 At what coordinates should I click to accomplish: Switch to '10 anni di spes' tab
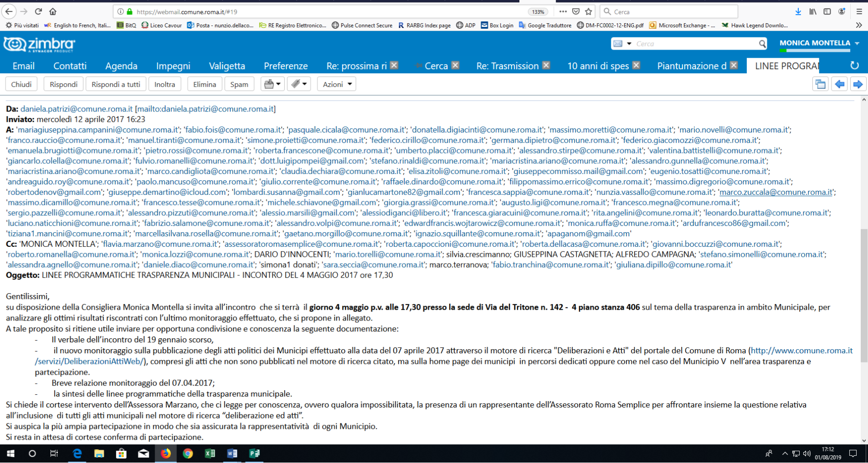tap(598, 66)
